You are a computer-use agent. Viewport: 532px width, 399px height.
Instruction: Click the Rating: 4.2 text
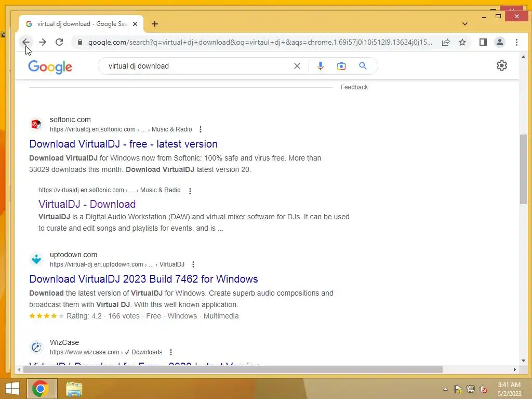point(84,316)
